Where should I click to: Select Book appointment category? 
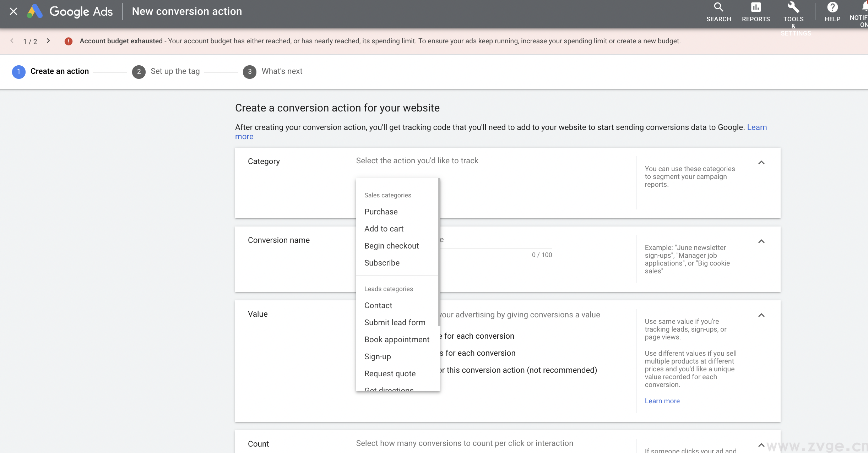tap(397, 339)
